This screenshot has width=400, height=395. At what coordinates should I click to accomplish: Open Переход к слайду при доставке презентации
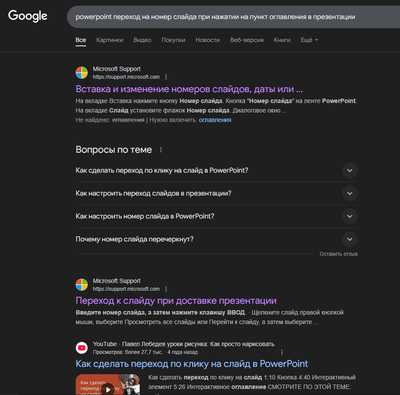click(x=176, y=301)
